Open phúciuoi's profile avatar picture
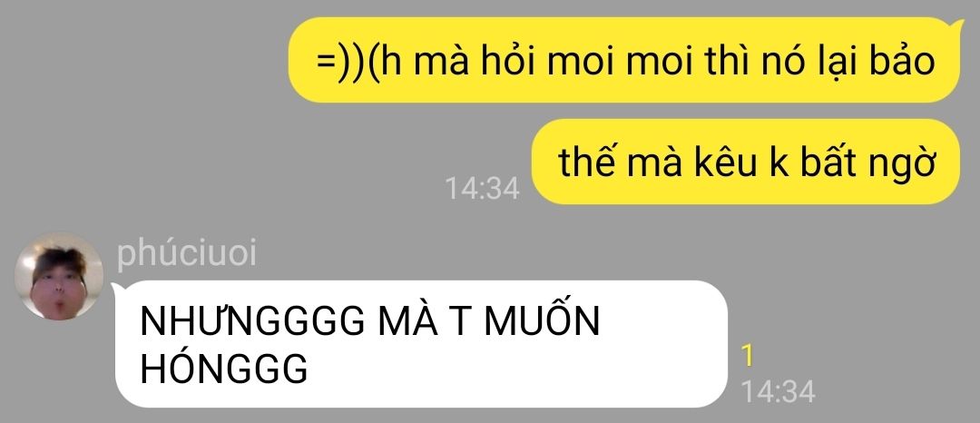 coord(59,277)
